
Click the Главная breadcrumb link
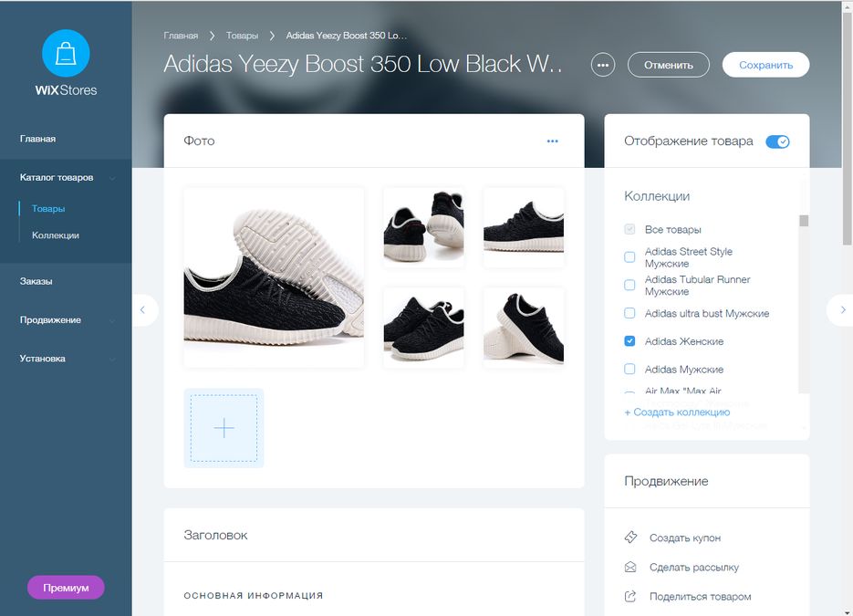(181, 36)
